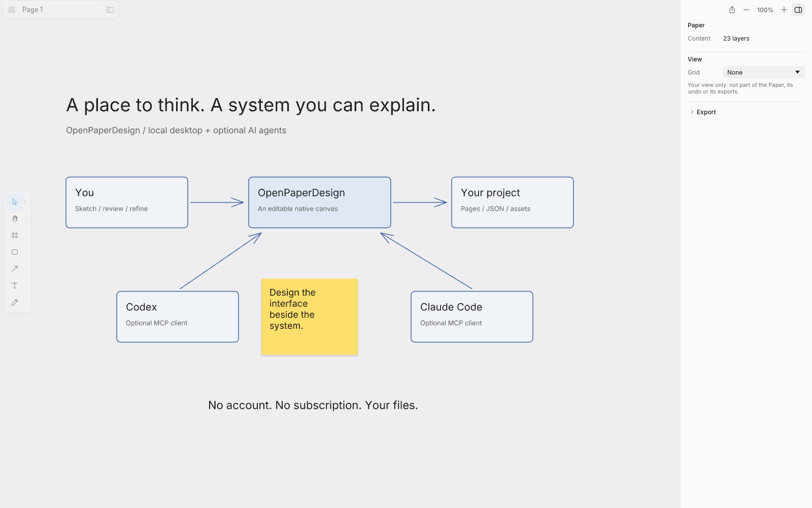Screen dimensions: 812x508
Task: Zoom in with the plus icon
Action: click(784, 10)
